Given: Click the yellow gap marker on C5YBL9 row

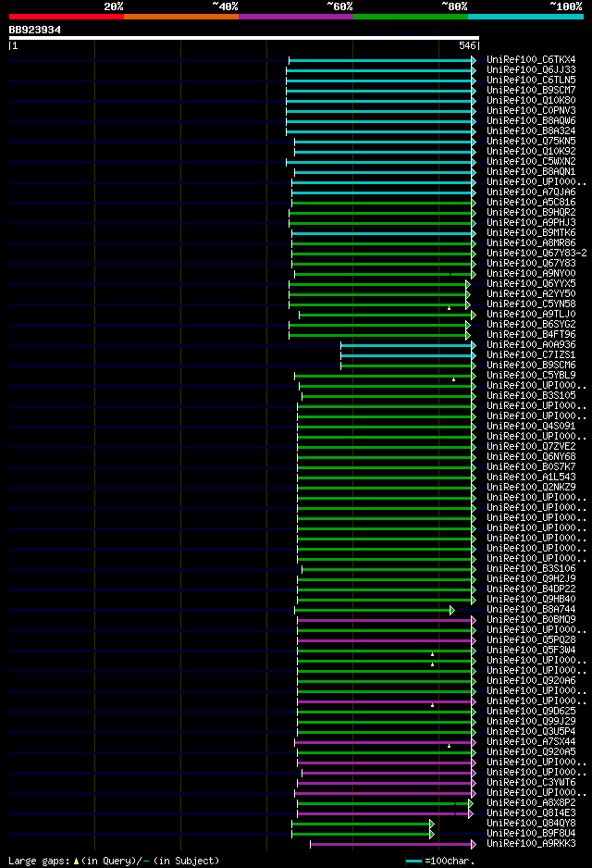Looking at the screenshot, I should [x=453, y=379].
